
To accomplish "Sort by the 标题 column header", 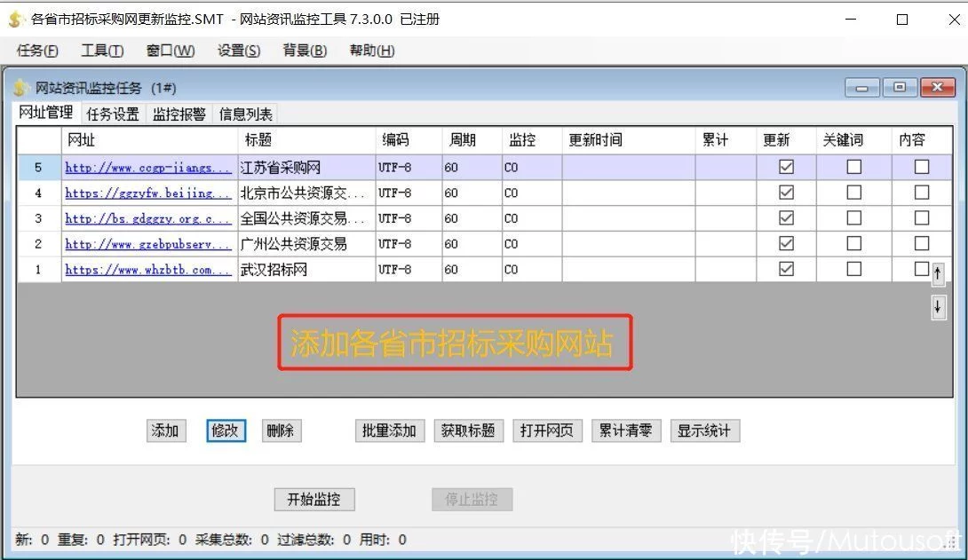I will tap(306, 140).
